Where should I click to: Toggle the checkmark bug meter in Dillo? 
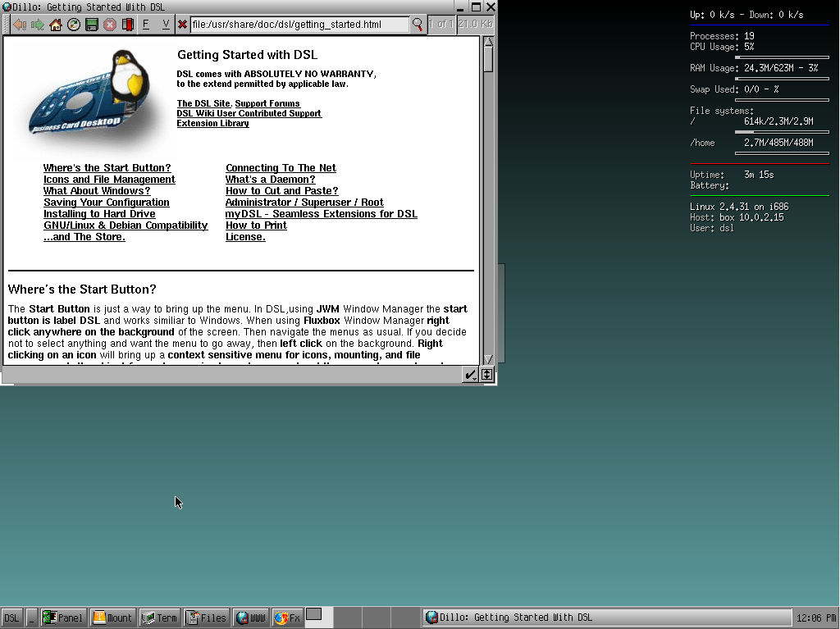(x=470, y=374)
